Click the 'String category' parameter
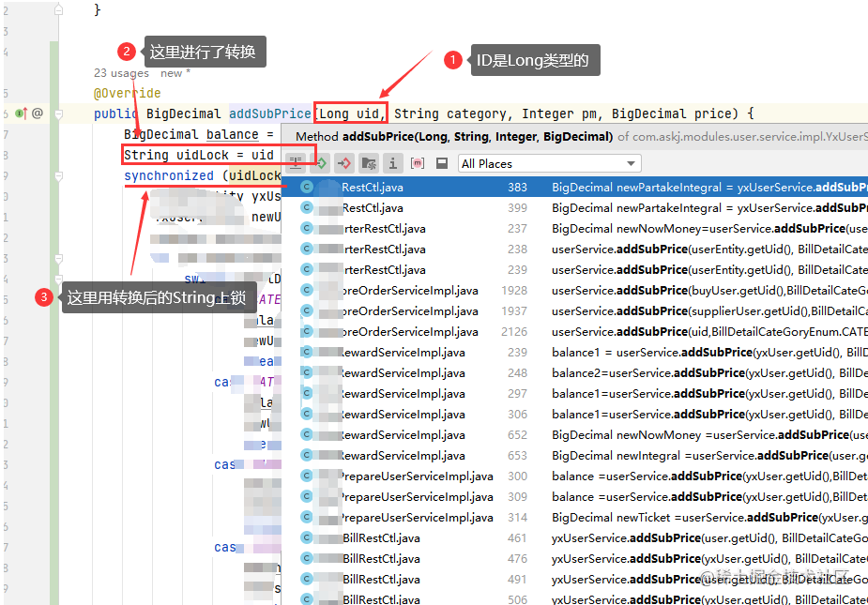The image size is (868, 605). click(x=450, y=113)
